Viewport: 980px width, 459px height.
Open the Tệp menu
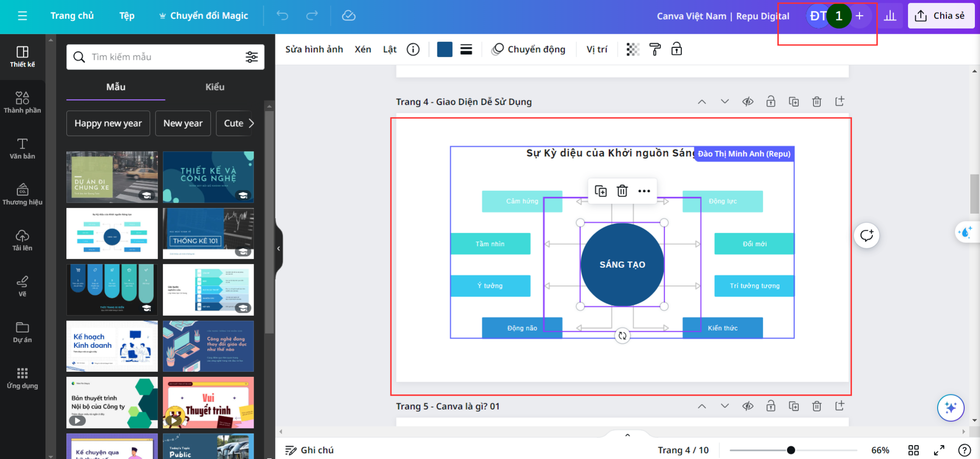[x=127, y=16]
